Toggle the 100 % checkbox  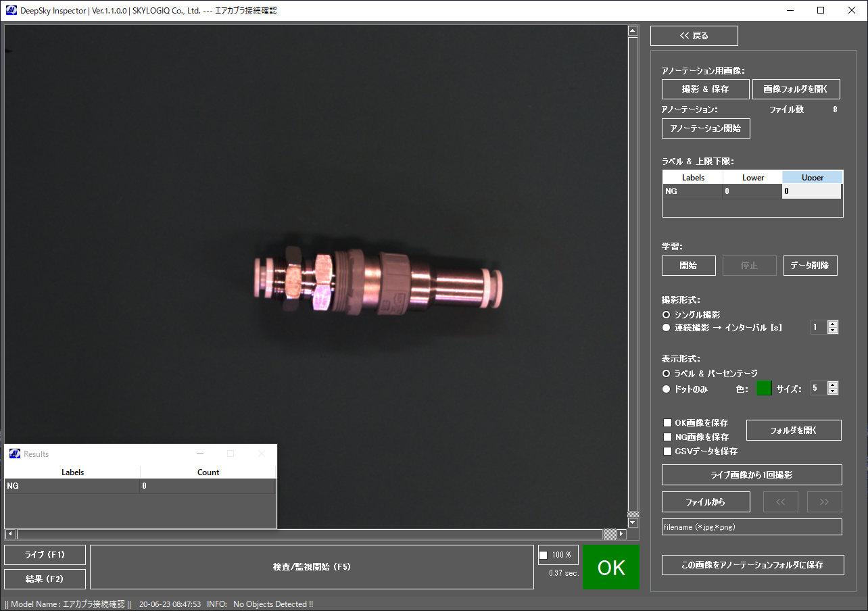pos(544,556)
